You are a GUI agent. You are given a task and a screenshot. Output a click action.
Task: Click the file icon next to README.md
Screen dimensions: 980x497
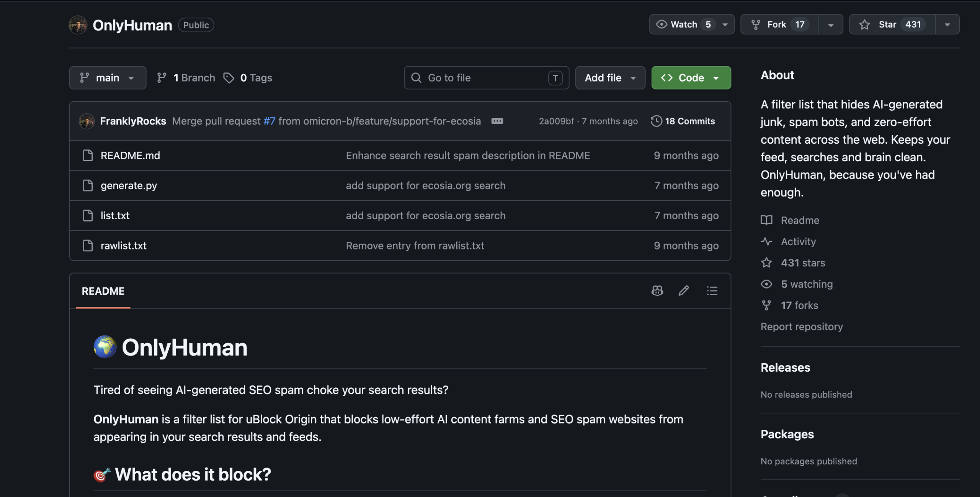88,156
